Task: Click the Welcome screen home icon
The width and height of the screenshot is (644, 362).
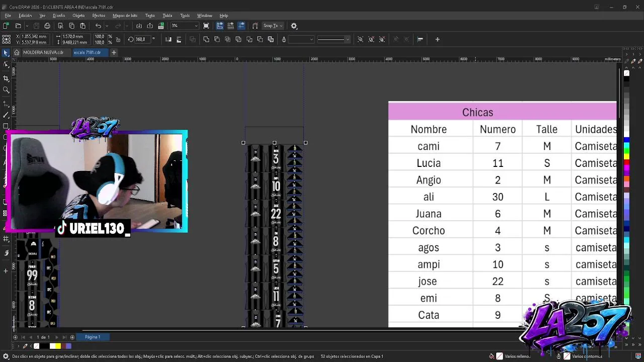Action: [x=17, y=52]
